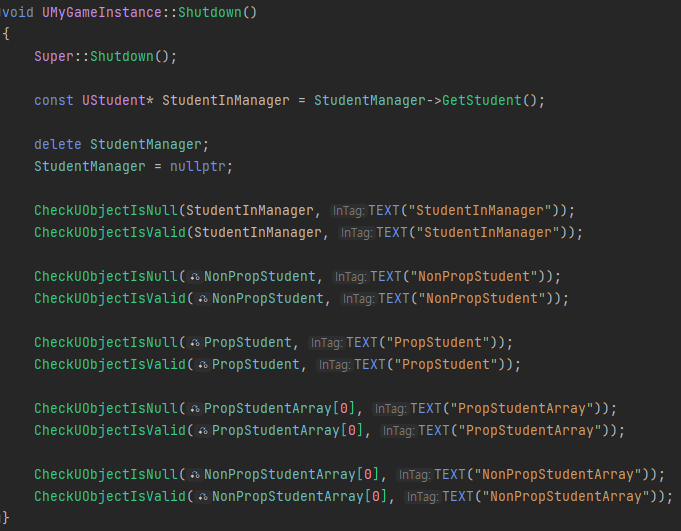Click the delete keyword
Image resolution: width=681 pixels, height=531 pixels.
[x=58, y=145]
